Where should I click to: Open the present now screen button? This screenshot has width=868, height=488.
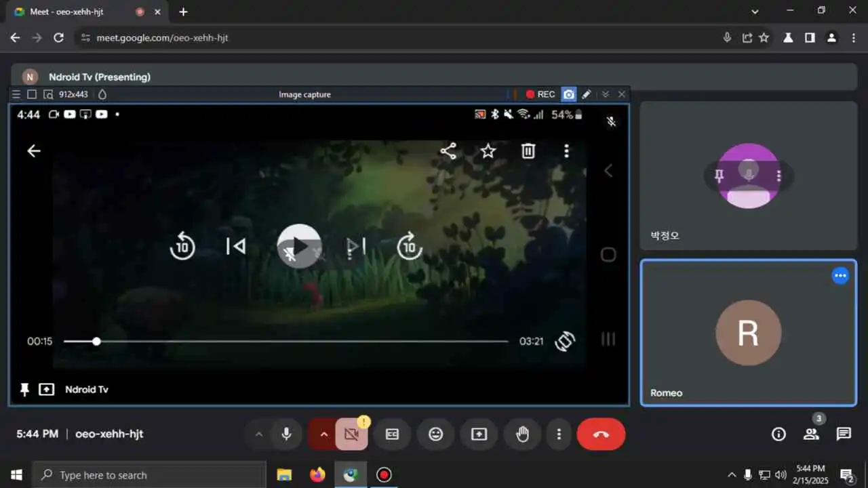(x=479, y=434)
